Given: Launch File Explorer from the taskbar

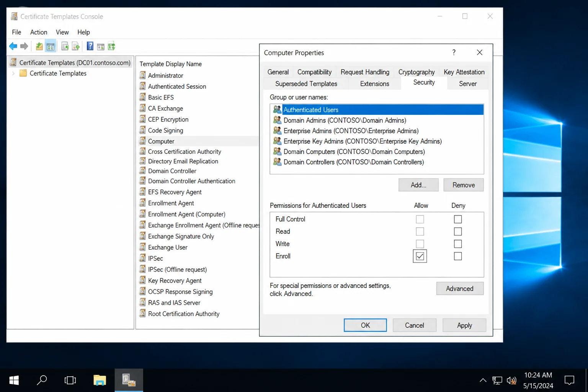Looking at the screenshot, I should tap(100, 380).
